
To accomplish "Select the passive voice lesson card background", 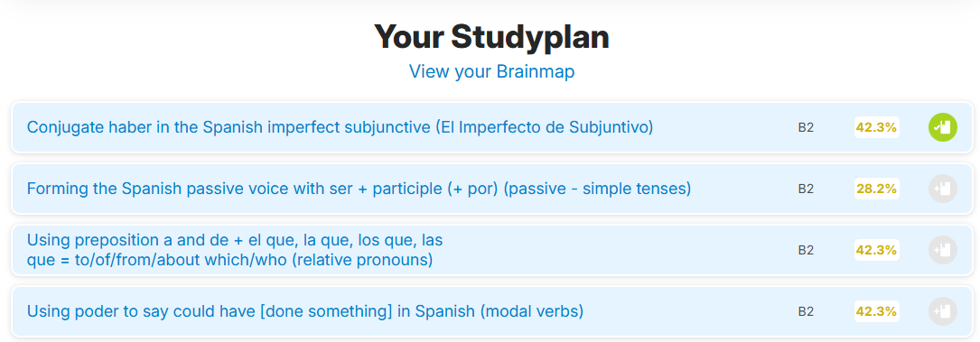I will [492, 189].
